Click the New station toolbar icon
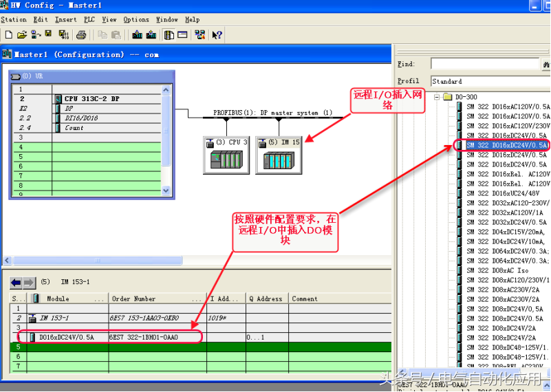The width and height of the screenshot is (551, 392). 8,34
